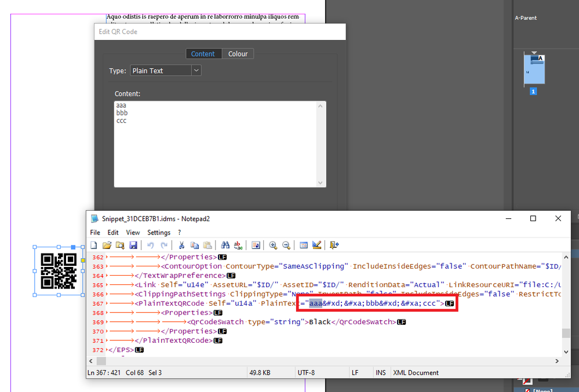Click the XML Document status entry
579x392 pixels.
(416, 372)
